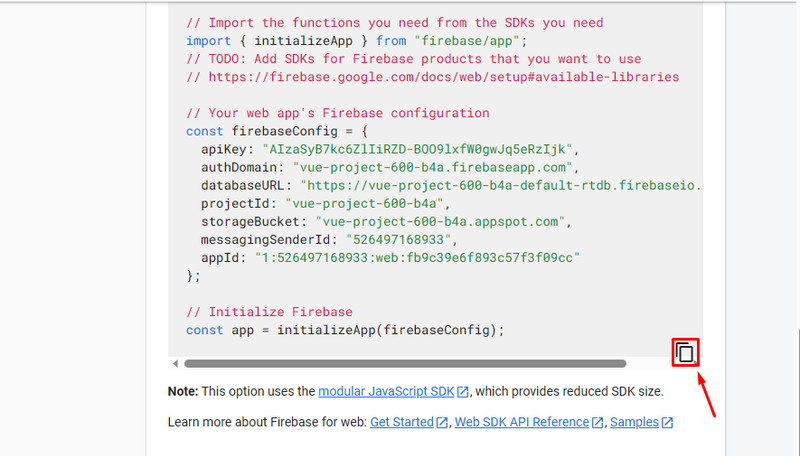Screen dimensions: 800x456
Task: Click the "Note:" label text
Action: (x=183, y=391)
